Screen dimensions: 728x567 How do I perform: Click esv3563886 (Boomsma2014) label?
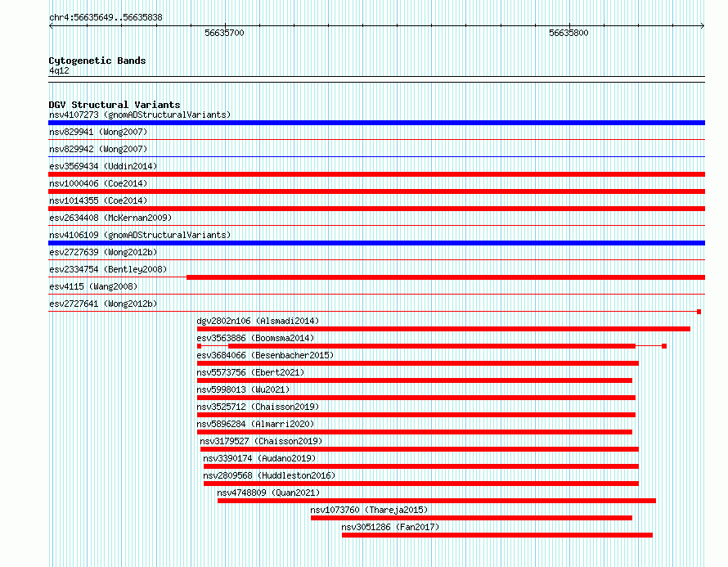[255, 338]
